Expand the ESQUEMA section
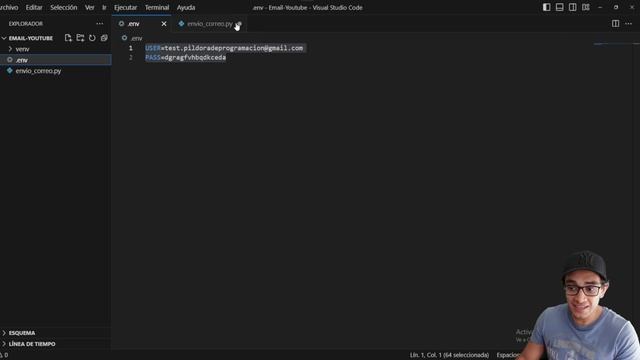 coord(56,333)
